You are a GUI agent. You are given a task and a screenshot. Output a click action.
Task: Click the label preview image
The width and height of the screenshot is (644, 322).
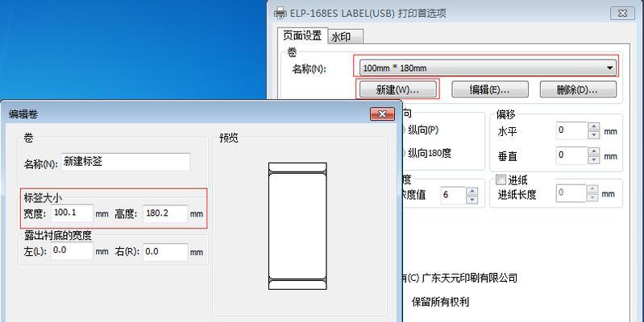point(297,225)
